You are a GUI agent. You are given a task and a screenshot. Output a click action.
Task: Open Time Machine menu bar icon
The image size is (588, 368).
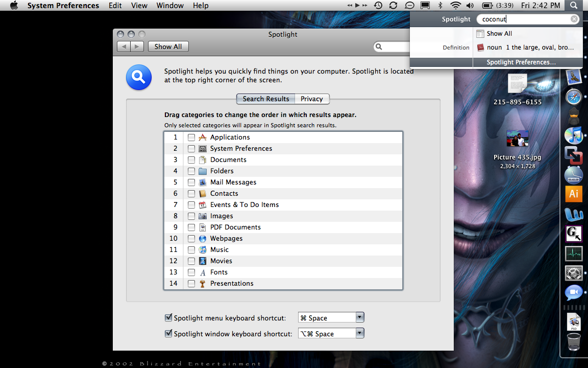click(378, 5)
